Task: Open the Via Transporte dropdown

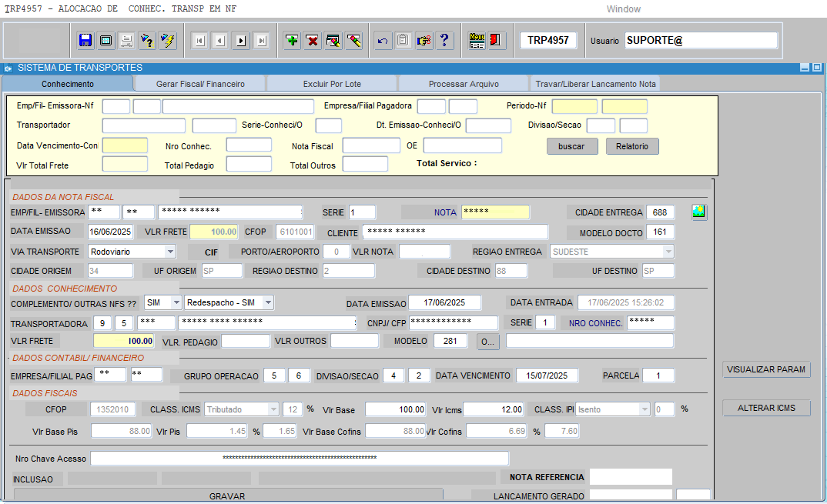Action: pos(170,252)
